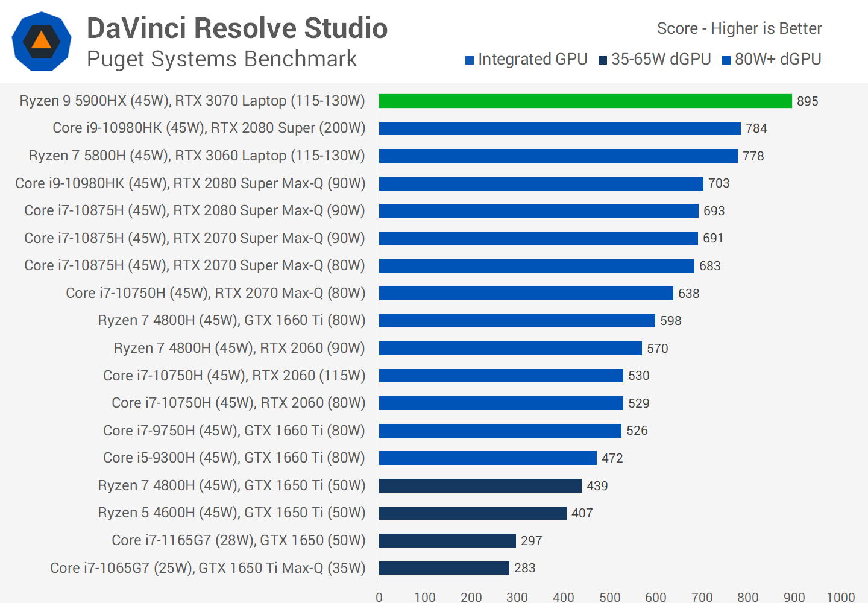
Task: Select the Ryzen 7 5800H RTX 3060 label
Action: 197,156
